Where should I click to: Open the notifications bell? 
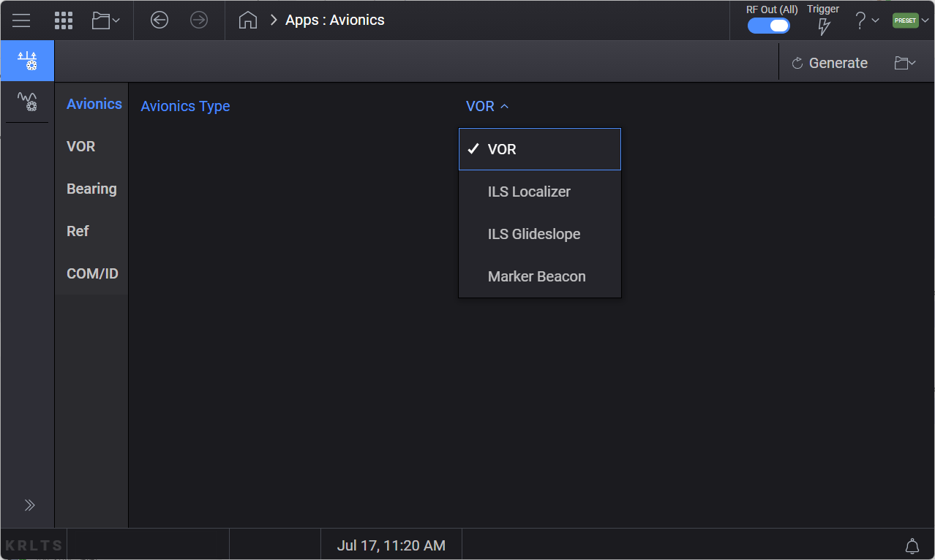[x=912, y=545]
